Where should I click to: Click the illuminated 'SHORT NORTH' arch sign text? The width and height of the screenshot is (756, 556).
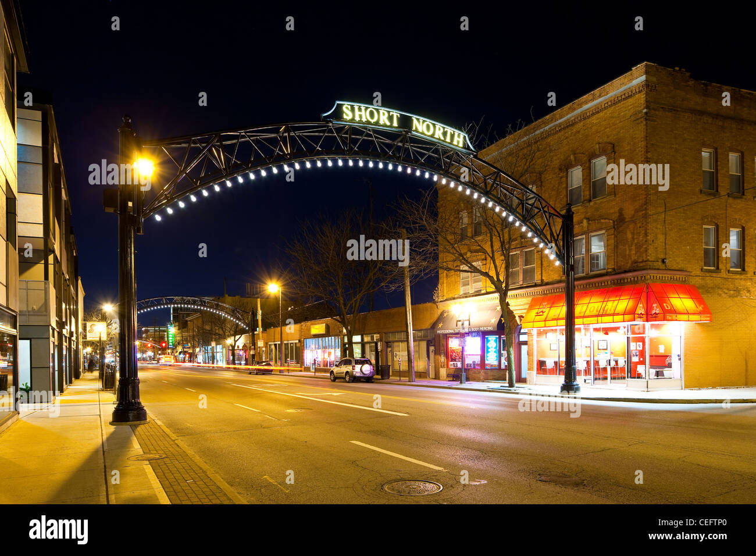(403, 125)
